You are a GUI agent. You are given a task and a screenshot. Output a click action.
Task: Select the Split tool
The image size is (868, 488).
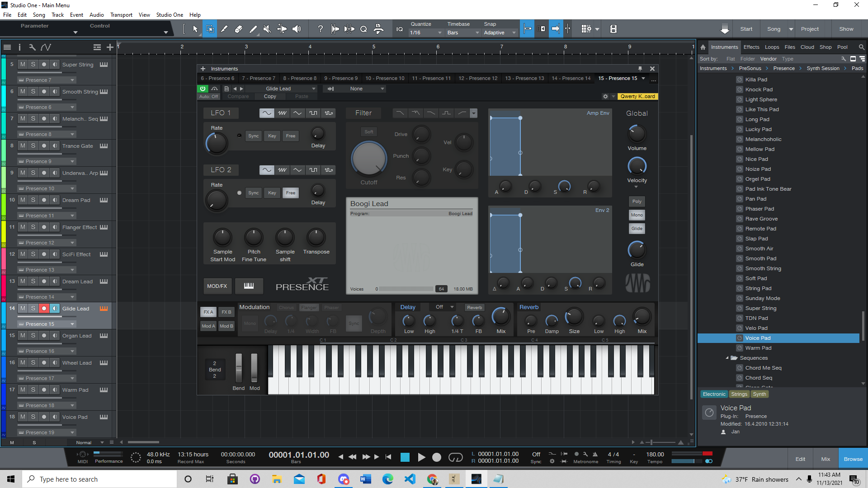[224, 29]
